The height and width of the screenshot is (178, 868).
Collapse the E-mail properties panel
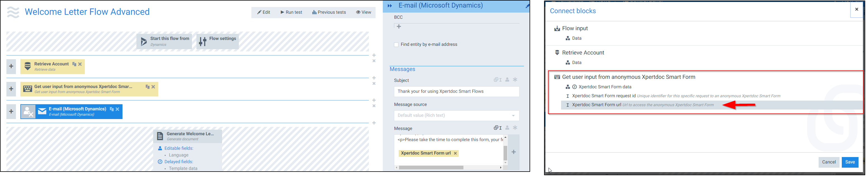(x=390, y=6)
